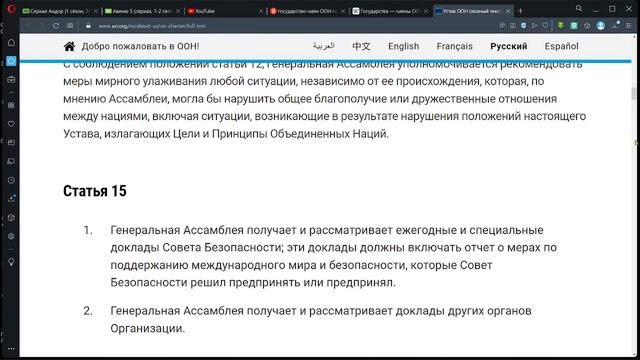
Task: Go back to previous page
Action: point(29,26)
